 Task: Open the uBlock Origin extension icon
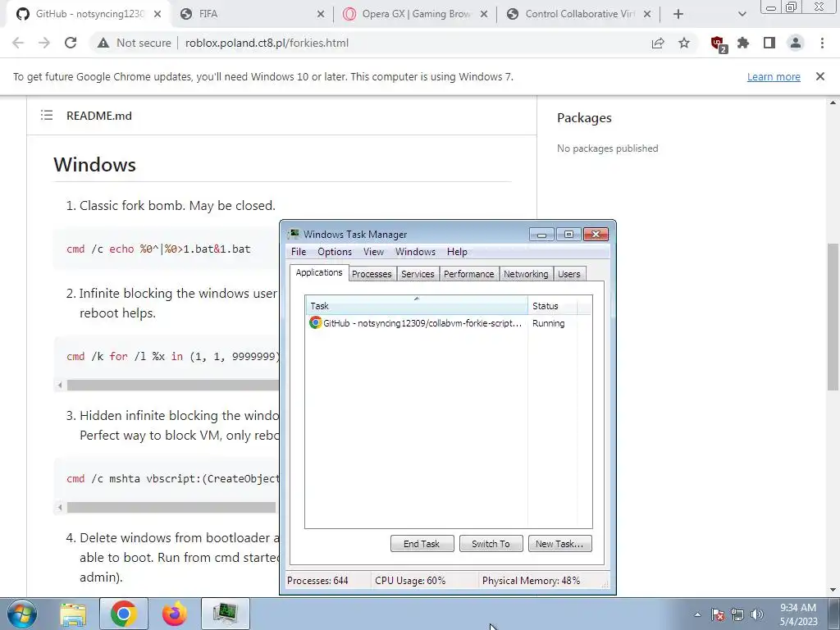point(718,43)
